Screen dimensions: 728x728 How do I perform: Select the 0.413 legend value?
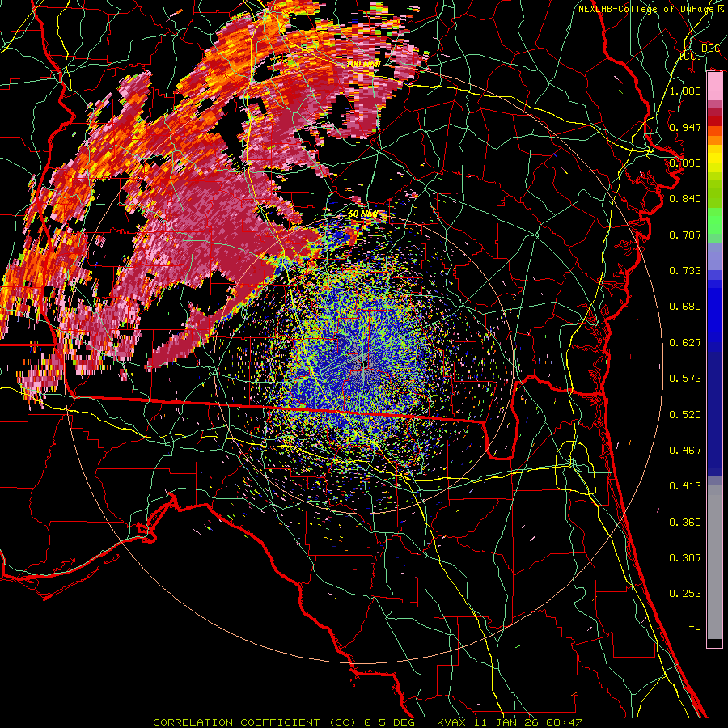pyautogui.click(x=685, y=486)
